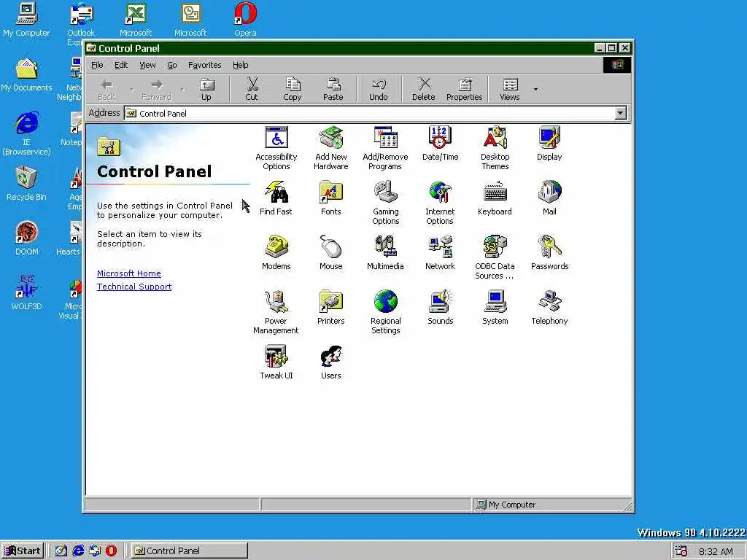Select Power Management icon
Image resolution: width=747 pixels, height=560 pixels.
[x=276, y=312]
